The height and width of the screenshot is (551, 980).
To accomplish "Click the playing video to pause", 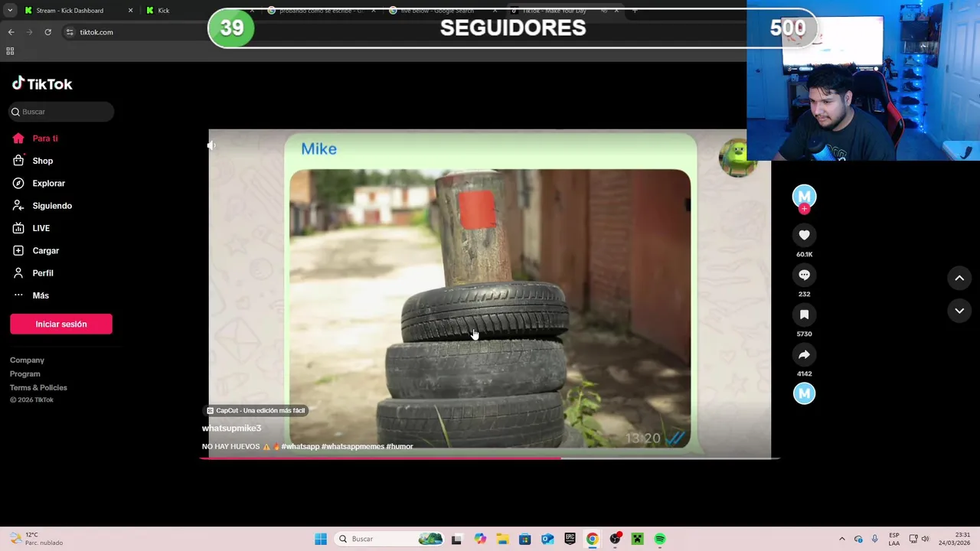I will tap(490, 295).
